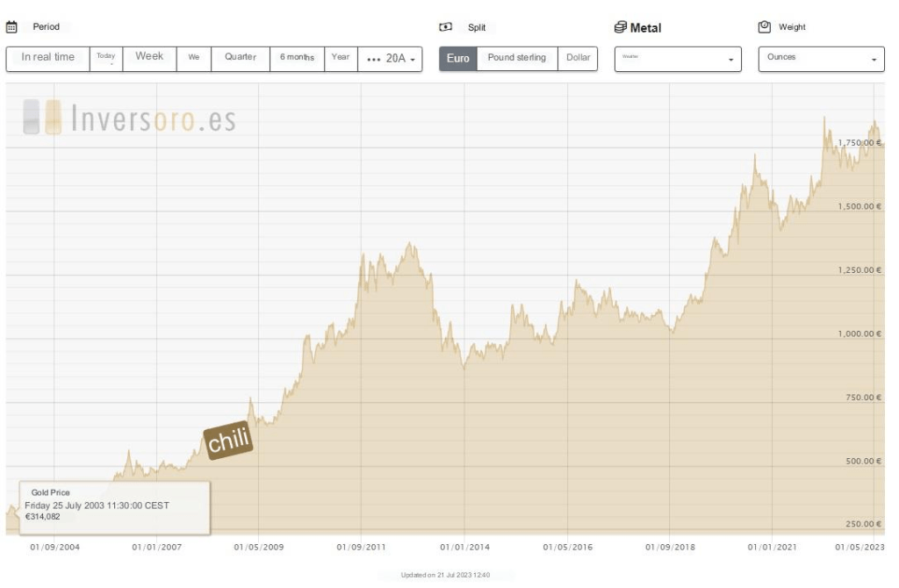Select the In real time period

click(48, 59)
